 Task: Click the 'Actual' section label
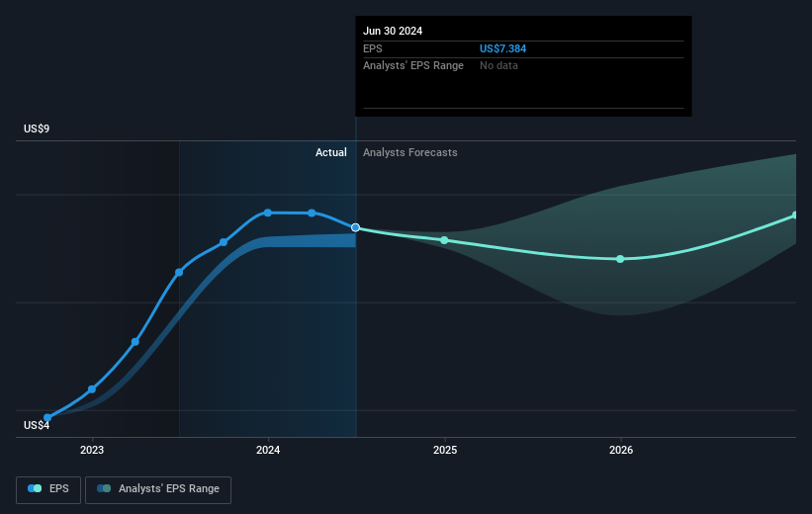(x=331, y=152)
